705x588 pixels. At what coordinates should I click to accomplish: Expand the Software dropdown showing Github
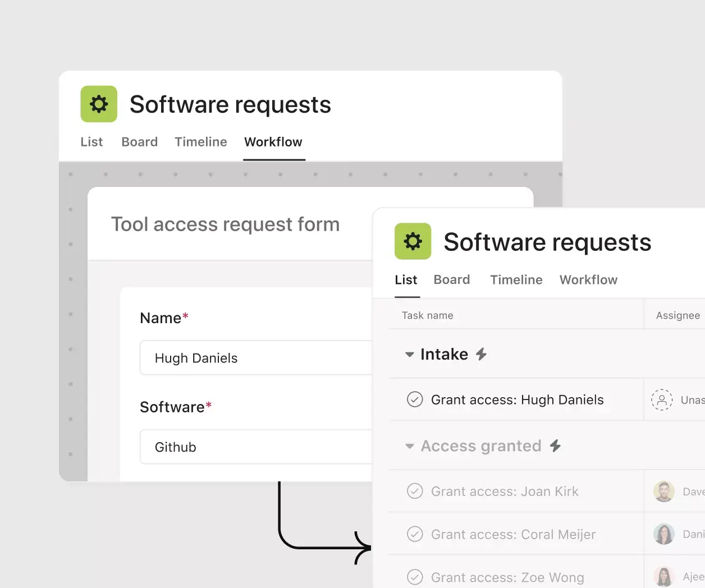coord(255,447)
